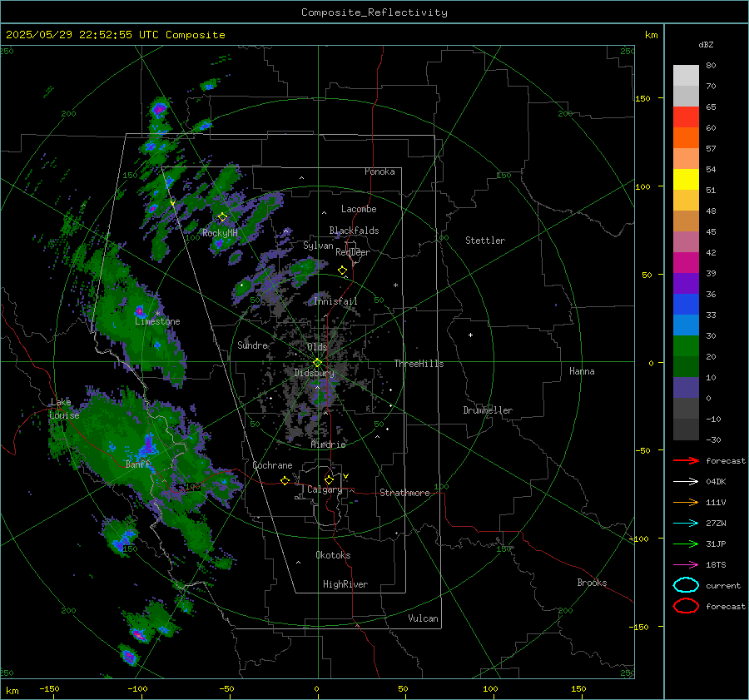Screen dimensions: 749x700
Task: Click the orange 111V arrow icon
Action: point(686,502)
